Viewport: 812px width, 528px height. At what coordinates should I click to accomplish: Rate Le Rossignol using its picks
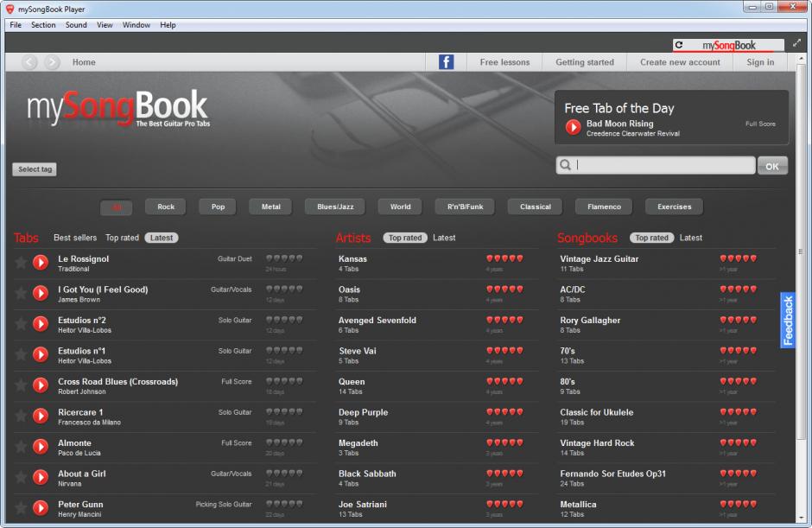284,258
